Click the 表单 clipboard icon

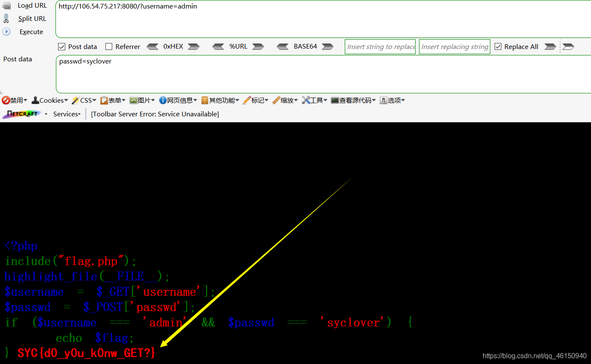[x=104, y=100]
